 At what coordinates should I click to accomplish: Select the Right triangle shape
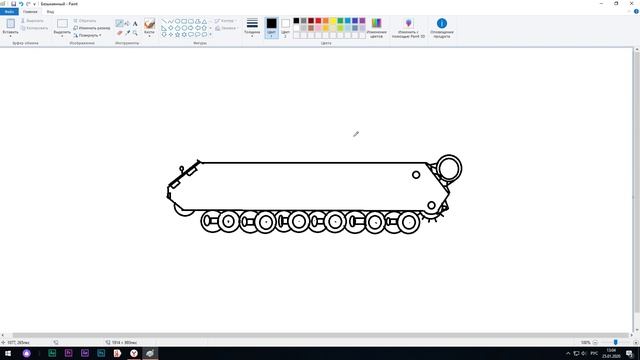coord(164,28)
